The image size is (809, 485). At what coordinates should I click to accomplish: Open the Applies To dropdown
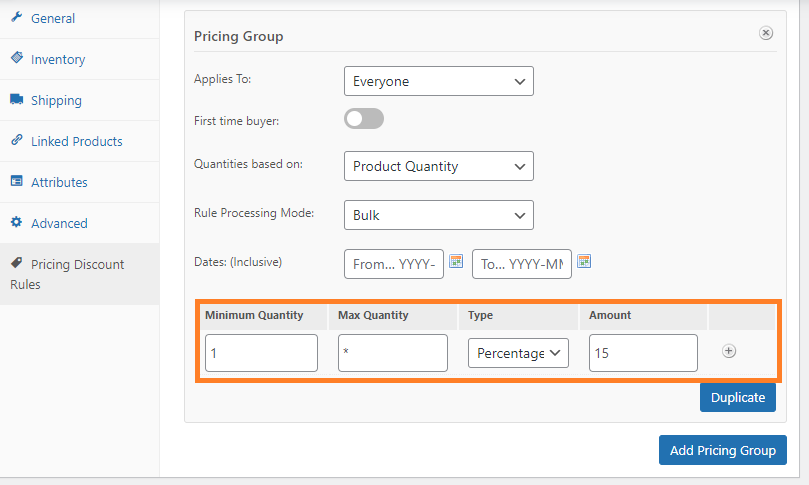point(438,81)
